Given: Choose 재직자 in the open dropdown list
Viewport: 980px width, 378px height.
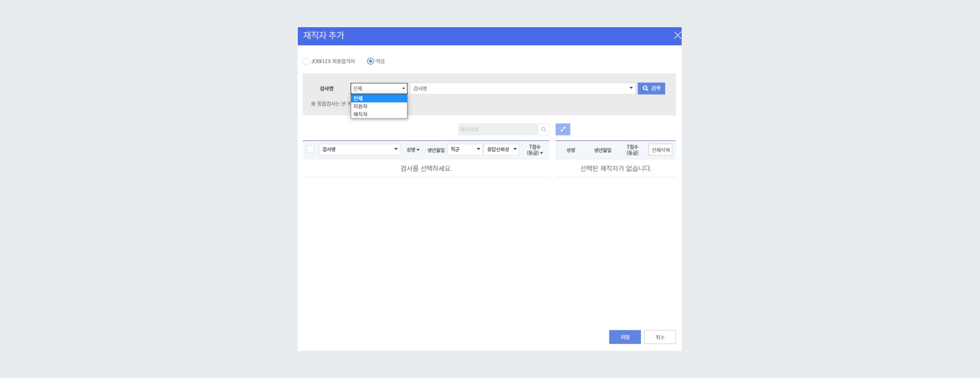Looking at the screenshot, I should click(379, 114).
